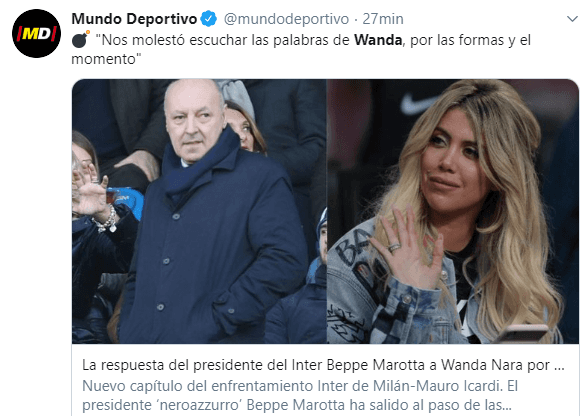Click the blue verified badge

[209, 19]
